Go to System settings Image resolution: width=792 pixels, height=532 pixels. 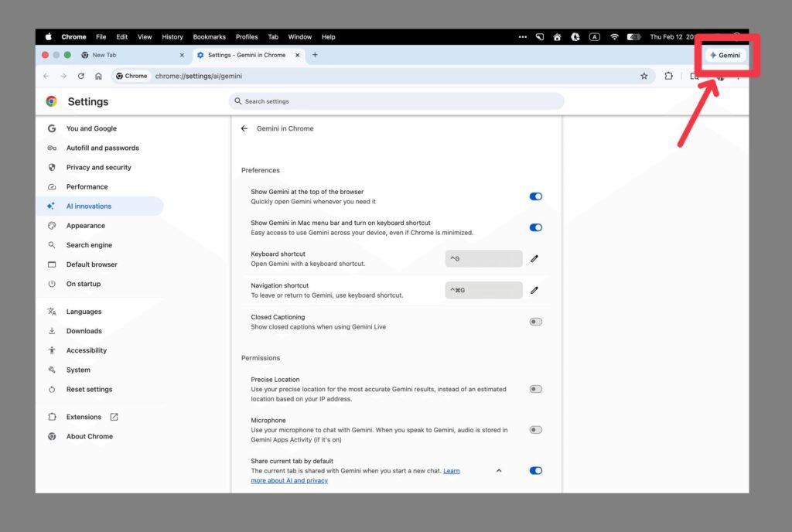(x=100, y=370)
